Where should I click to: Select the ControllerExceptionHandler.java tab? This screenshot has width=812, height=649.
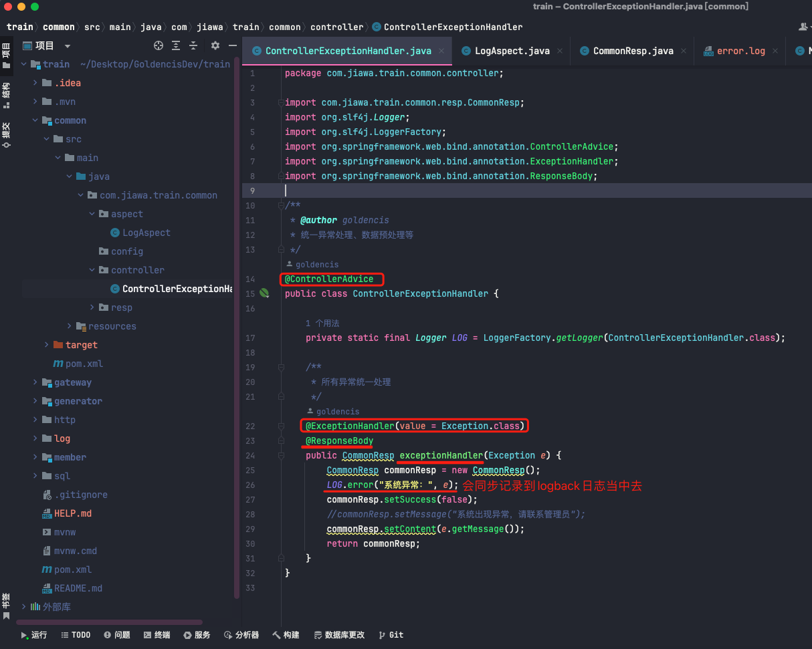(348, 51)
